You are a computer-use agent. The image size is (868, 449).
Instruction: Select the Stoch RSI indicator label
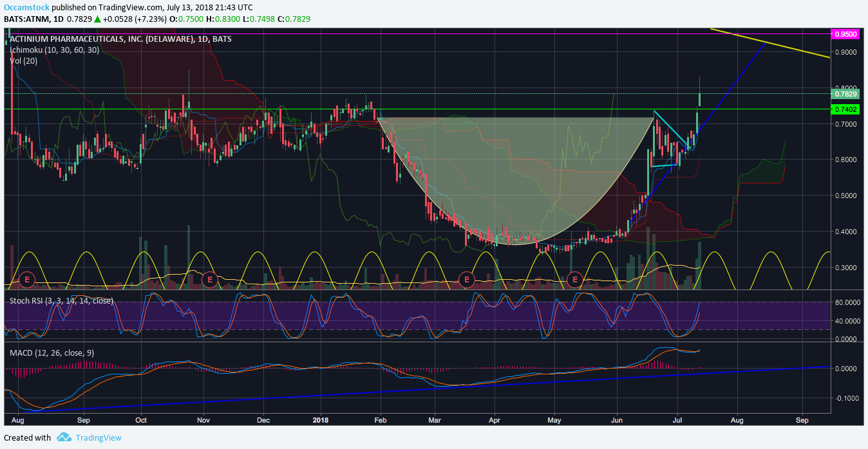(x=61, y=300)
